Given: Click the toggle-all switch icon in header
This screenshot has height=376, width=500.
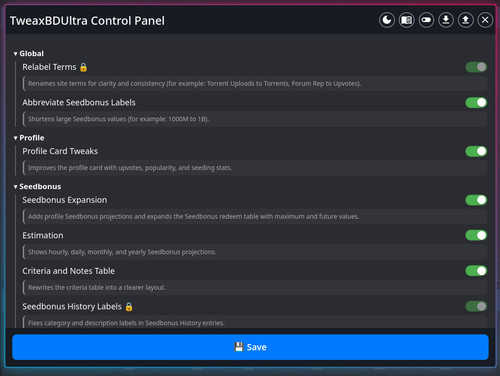Looking at the screenshot, I should point(426,20).
